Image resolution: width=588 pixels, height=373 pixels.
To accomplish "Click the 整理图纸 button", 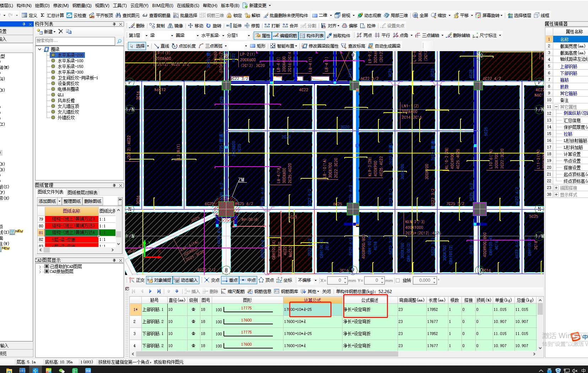I will 72,201.
